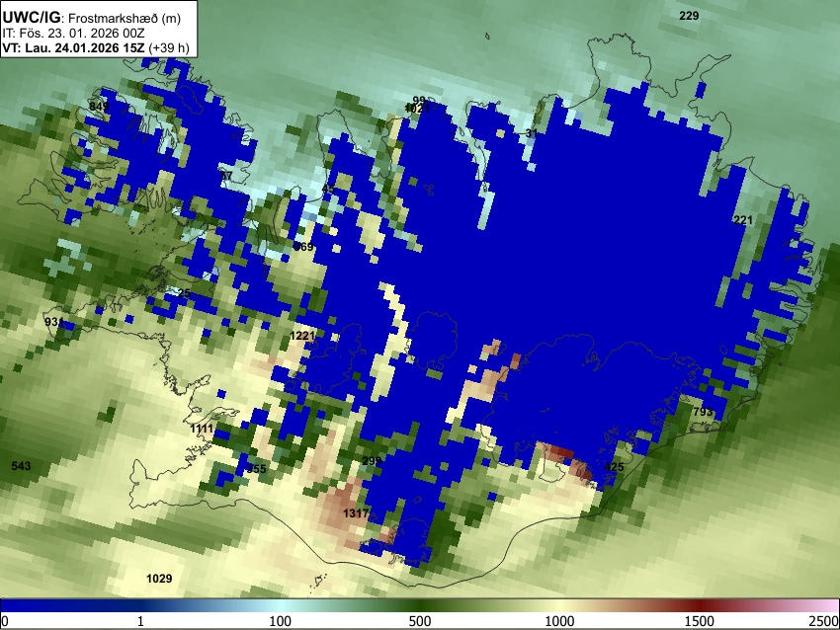Click the map value 1029 offshore southwest

pyautogui.click(x=159, y=578)
